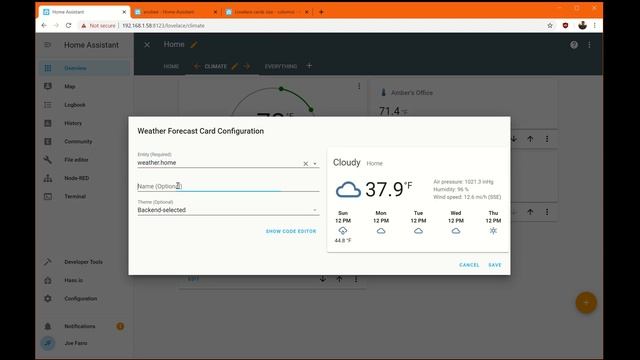Viewport: 640px width, 360px height.
Task: Switch to the HOME view tab
Action: (x=171, y=66)
